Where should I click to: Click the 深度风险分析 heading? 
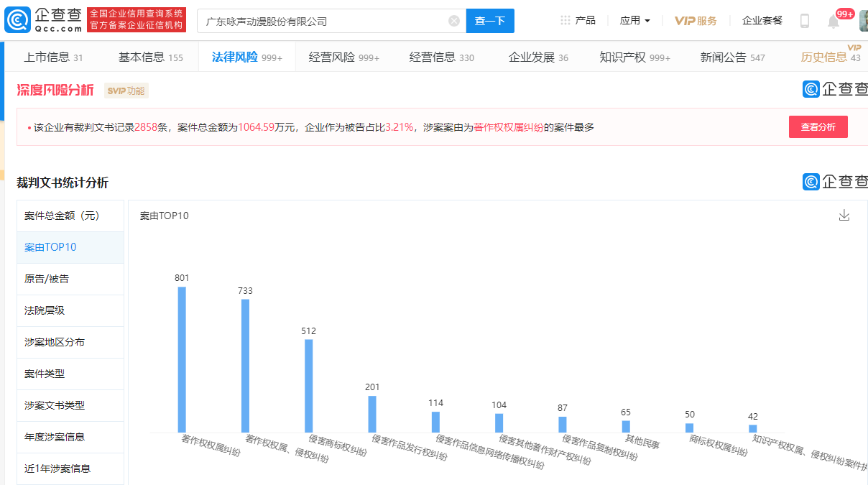[x=55, y=90]
